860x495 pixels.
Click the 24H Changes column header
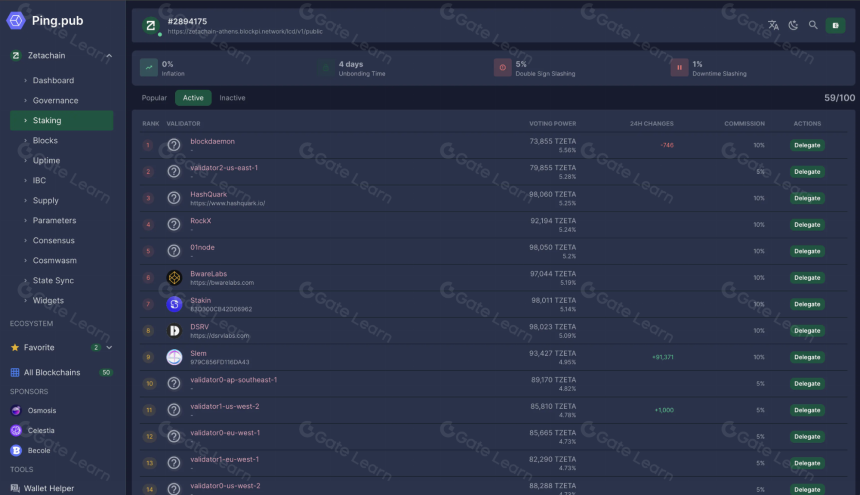coord(652,124)
